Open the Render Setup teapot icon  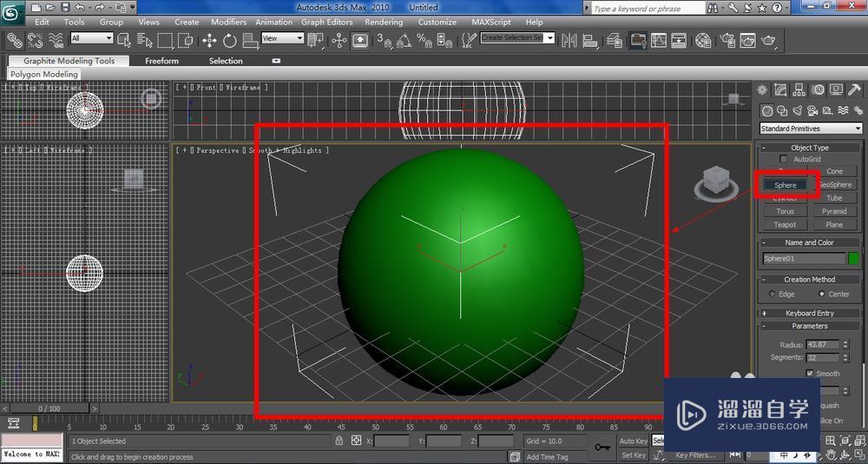[x=728, y=40]
